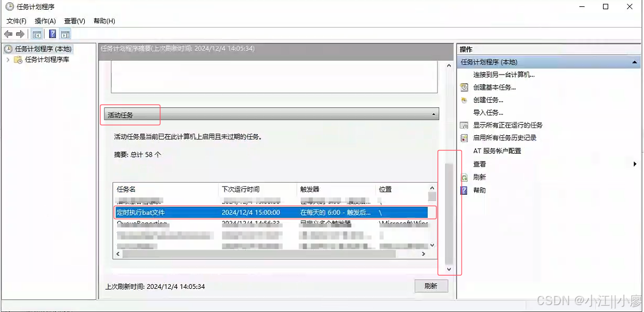
Task: Select 任务计划程序 (本地) tree node
Action: pyautogui.click(x=43, y=49)
